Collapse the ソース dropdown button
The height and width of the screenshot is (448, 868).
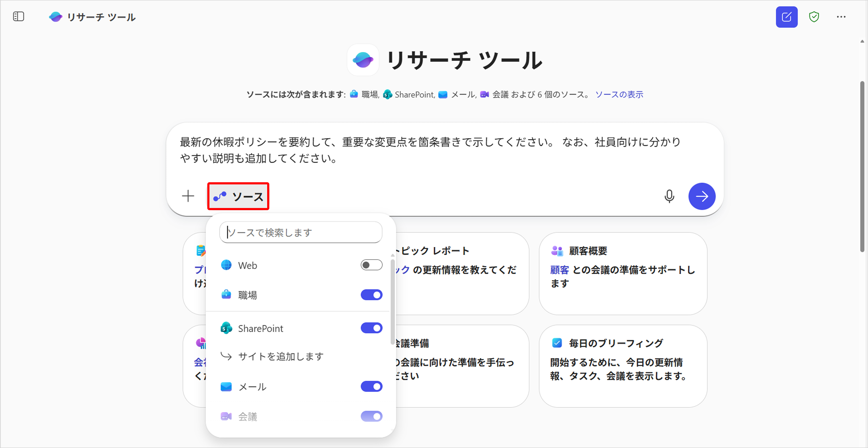tap(238, 197)
